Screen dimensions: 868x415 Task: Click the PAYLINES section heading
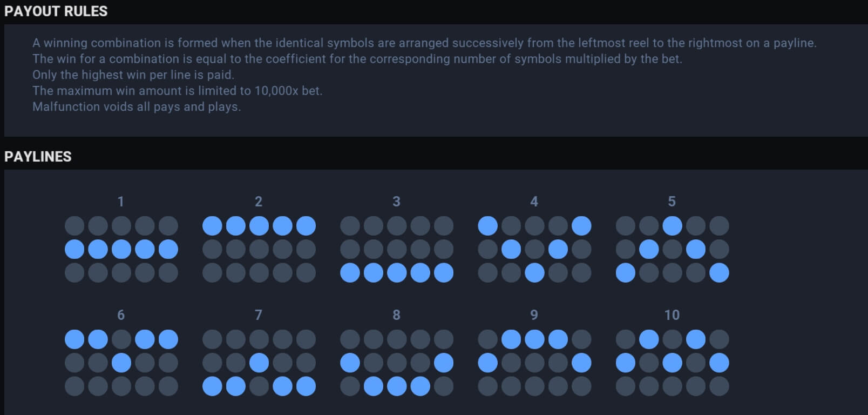tap(38, 157)
